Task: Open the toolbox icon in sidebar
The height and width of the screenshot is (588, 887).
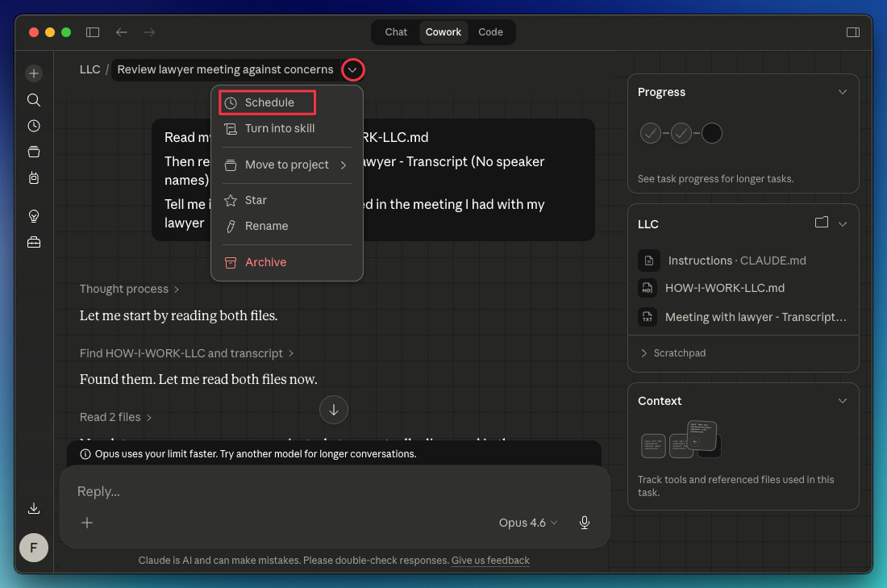Action: click(x=34, y=242)
